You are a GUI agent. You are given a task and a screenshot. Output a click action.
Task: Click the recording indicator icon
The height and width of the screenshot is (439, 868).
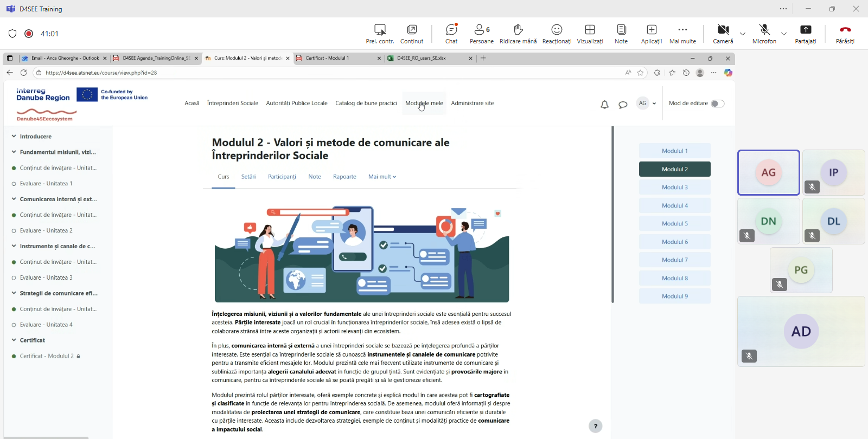coord(29,34)
